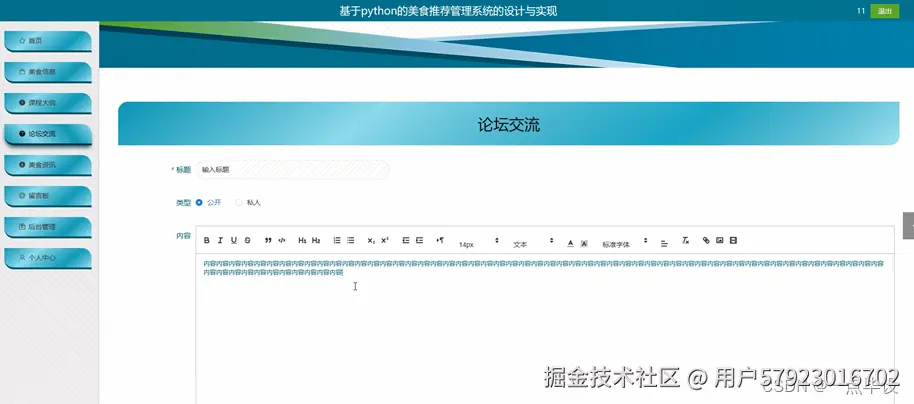The width and height of the screenshot is (914, 404).
Task: Toggle italic formatting in editor
Action: 220,240
